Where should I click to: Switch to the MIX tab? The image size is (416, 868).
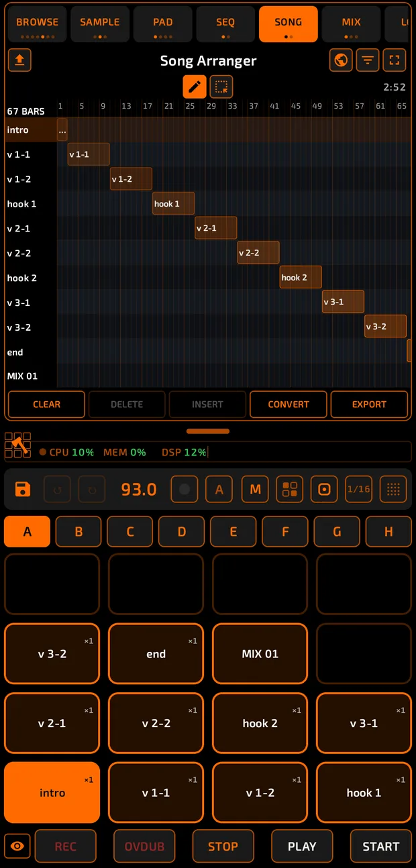tap(352, 23)
